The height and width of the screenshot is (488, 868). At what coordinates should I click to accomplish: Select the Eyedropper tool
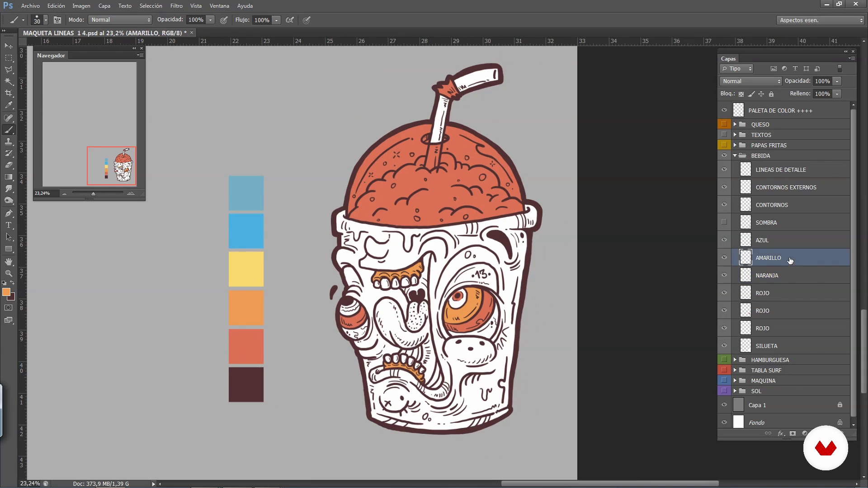[x=9, y=105]
